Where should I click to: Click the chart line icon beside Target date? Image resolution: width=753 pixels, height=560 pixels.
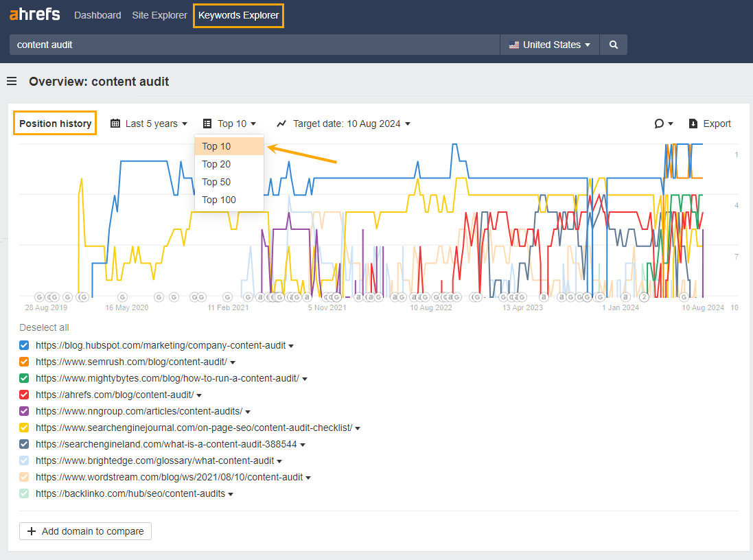coord(281,124)
